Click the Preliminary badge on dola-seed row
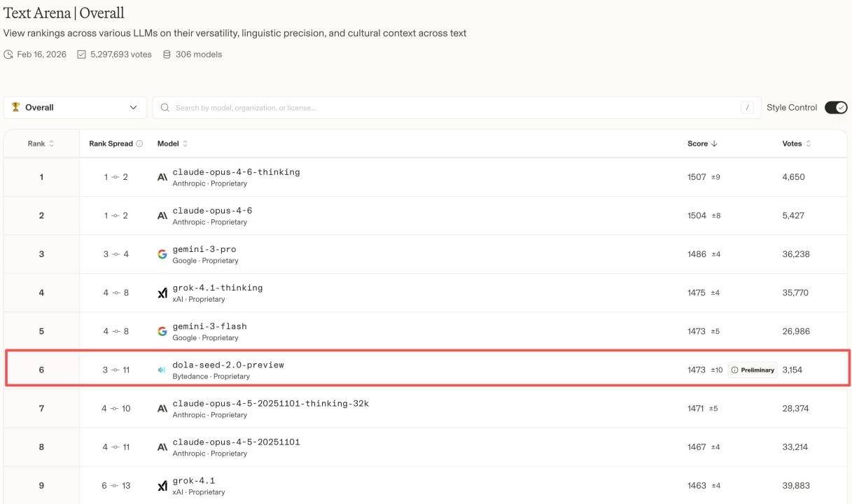The height and width of the screenshot is (504, 852). (x=753, y=370)
